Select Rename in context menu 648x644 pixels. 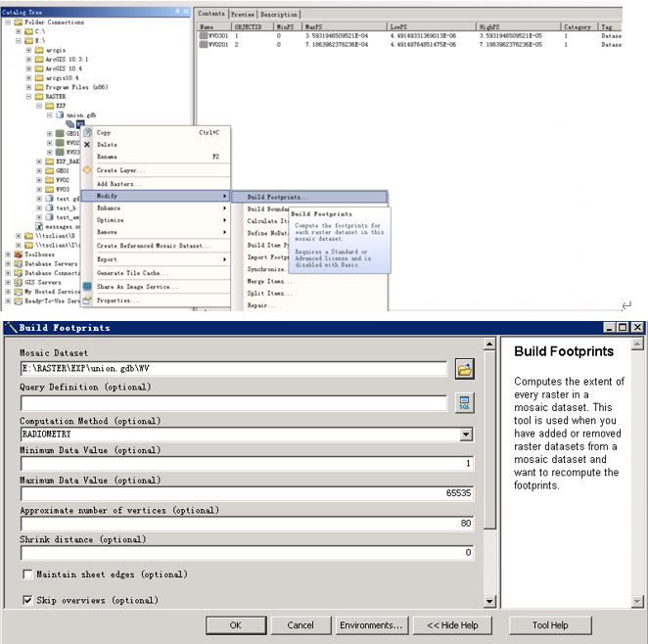[x=156, y=157]
